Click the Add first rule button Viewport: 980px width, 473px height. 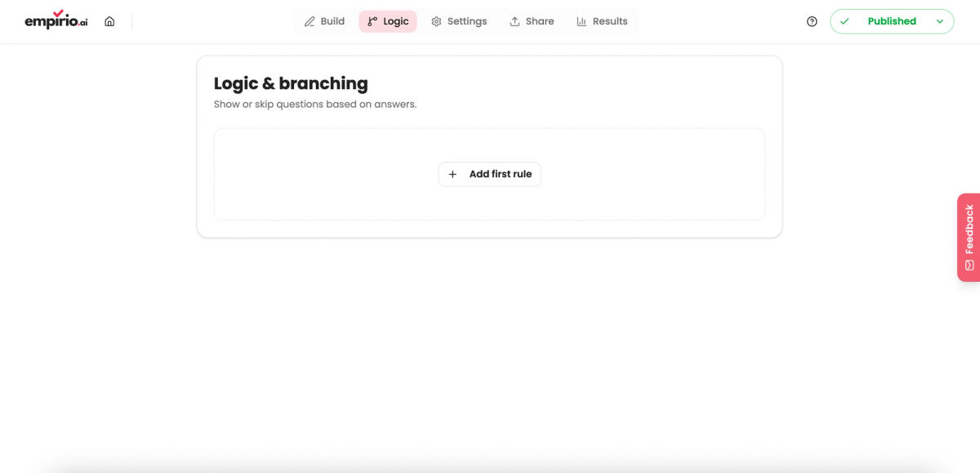489,174
